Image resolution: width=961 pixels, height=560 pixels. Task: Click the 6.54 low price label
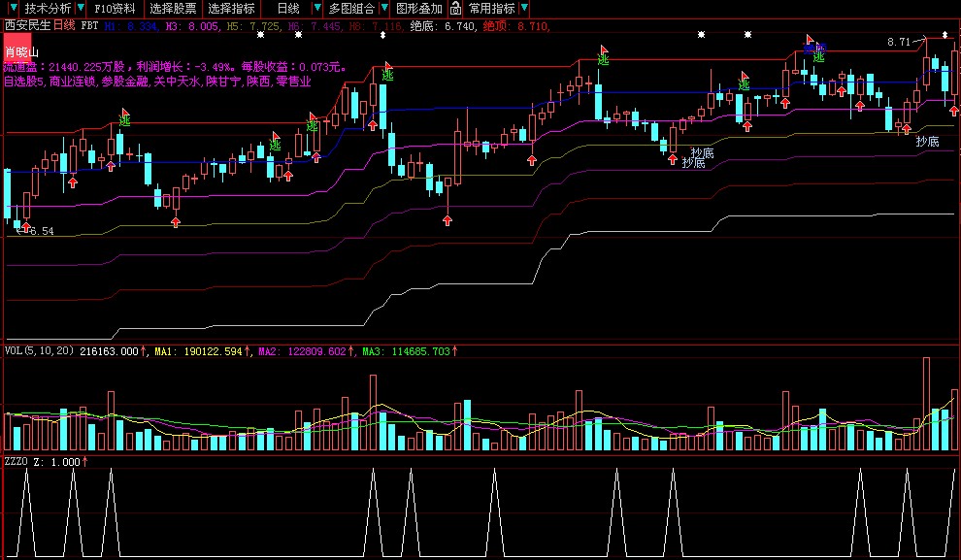pyautogui.click(x=40, y=232)
